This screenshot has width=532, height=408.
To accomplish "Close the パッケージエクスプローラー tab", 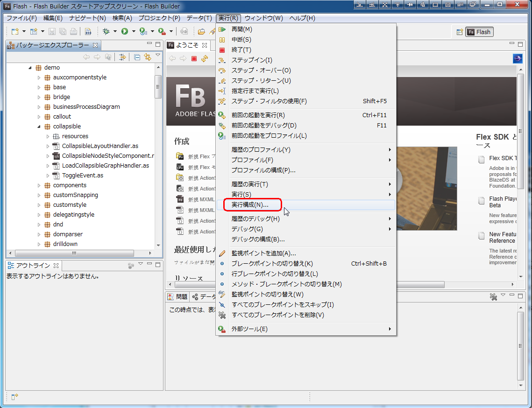I will click(x=95, y=45).
